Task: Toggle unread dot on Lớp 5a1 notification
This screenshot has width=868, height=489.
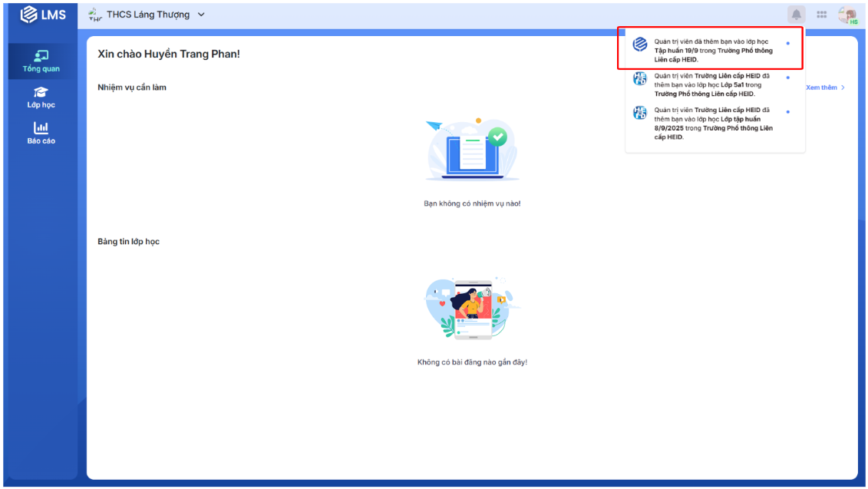Action: (787, 78)
